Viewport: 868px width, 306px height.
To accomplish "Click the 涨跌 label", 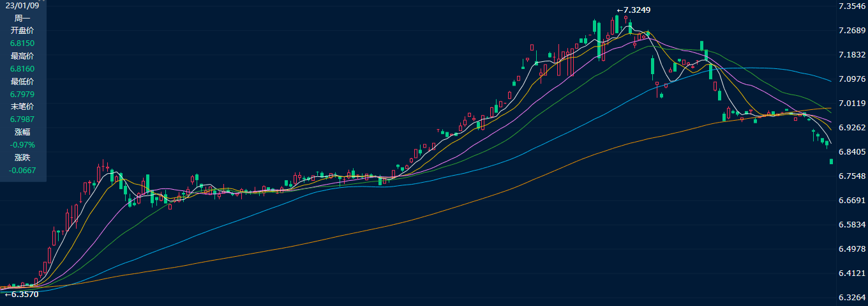I will (22, 157).
